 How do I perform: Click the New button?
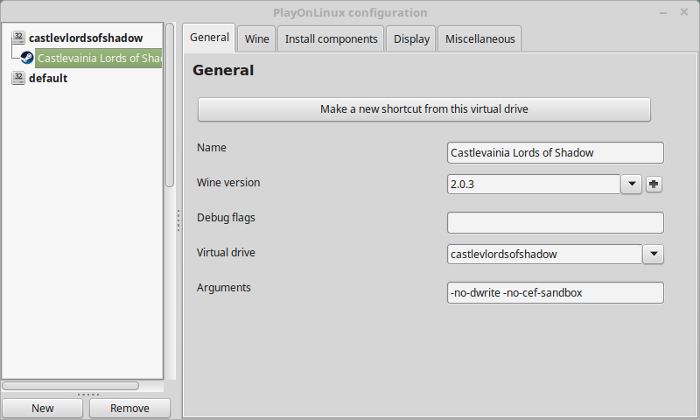(x=42, y=408)
